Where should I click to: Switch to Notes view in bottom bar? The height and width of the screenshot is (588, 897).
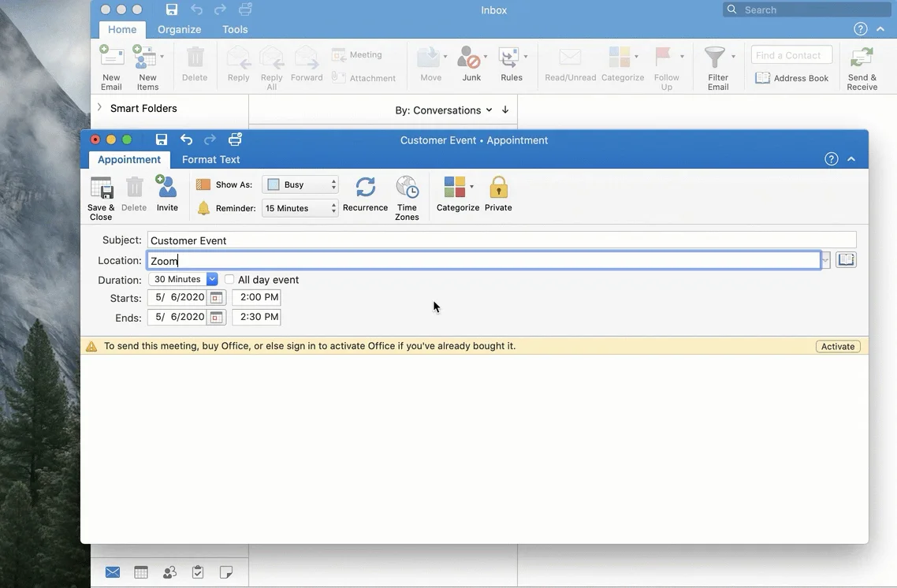pyautogui.click(x=226, y=572)
